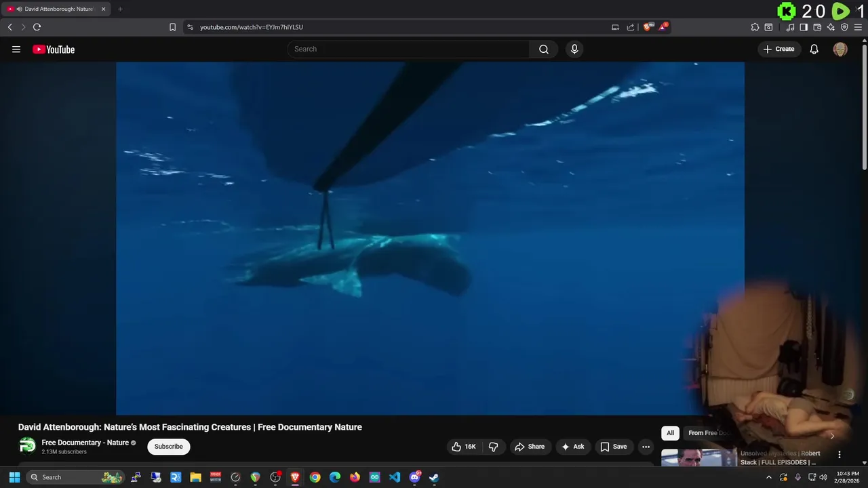Open Brave Shields lion icon
The image size is (868, 488).
point(647,27)
